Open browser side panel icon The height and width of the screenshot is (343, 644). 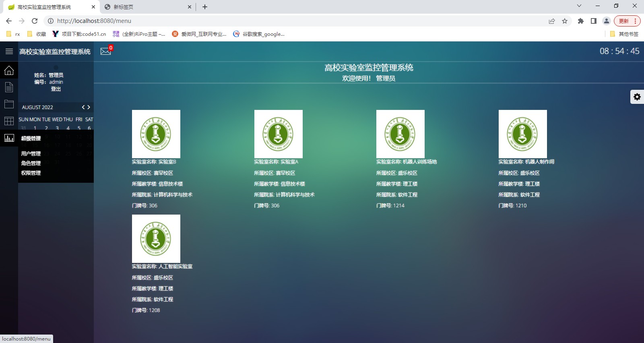coord(593,21)
